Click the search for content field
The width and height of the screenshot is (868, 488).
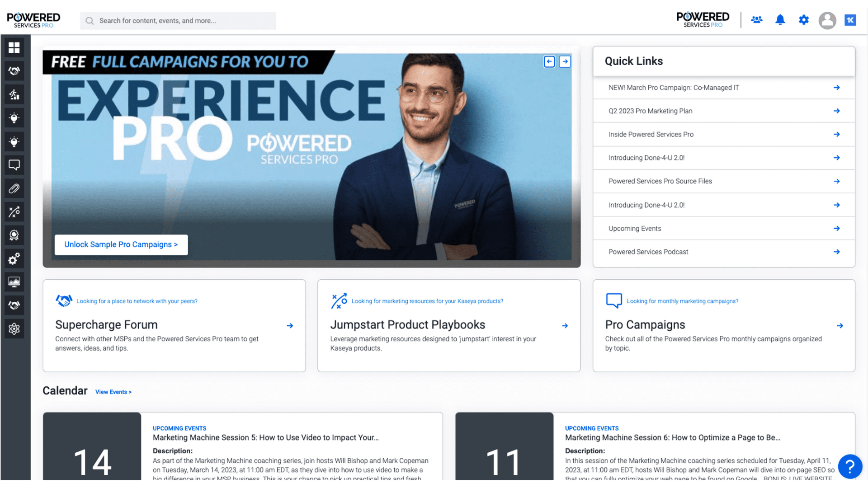click(178, 21)
